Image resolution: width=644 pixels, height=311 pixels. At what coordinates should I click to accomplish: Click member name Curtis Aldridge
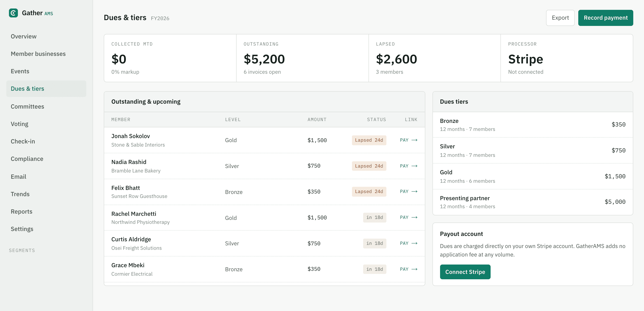131,239
